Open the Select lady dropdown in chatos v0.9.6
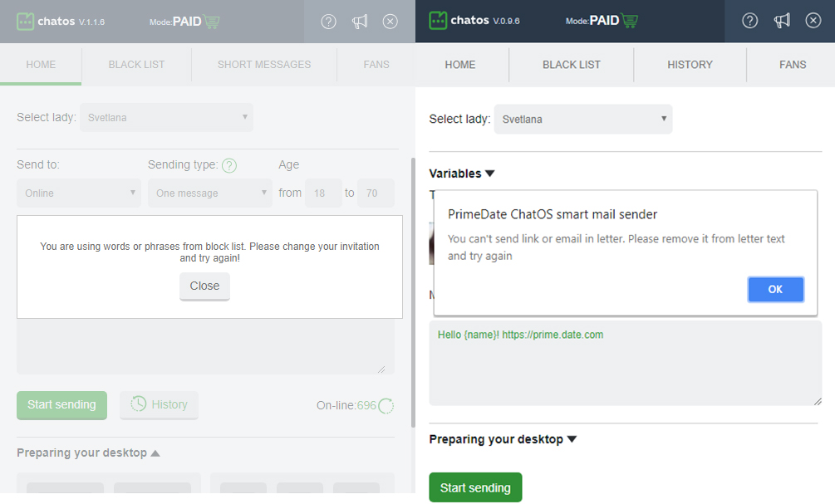 tap(583, 120)
